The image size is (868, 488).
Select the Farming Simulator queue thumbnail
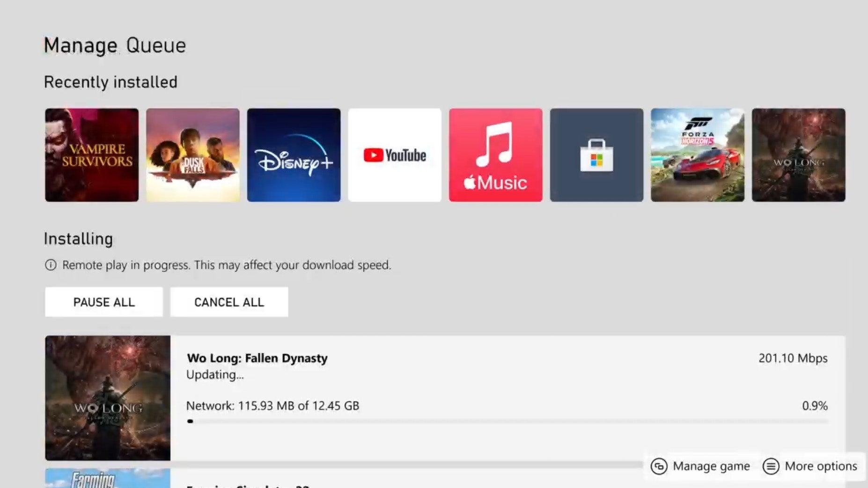pyautogui.click(x=108, y=478)
